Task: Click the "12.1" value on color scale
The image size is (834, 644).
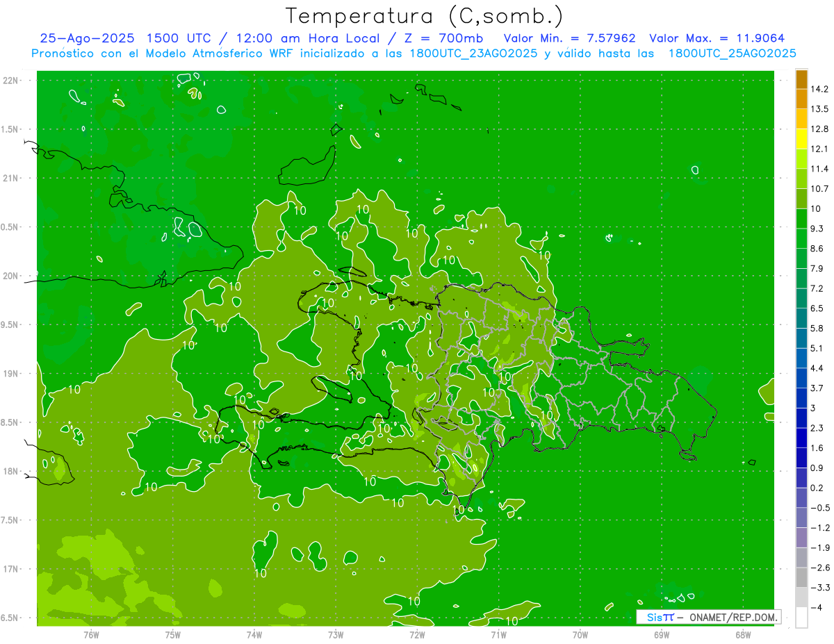Action: (x=820, y=149)
